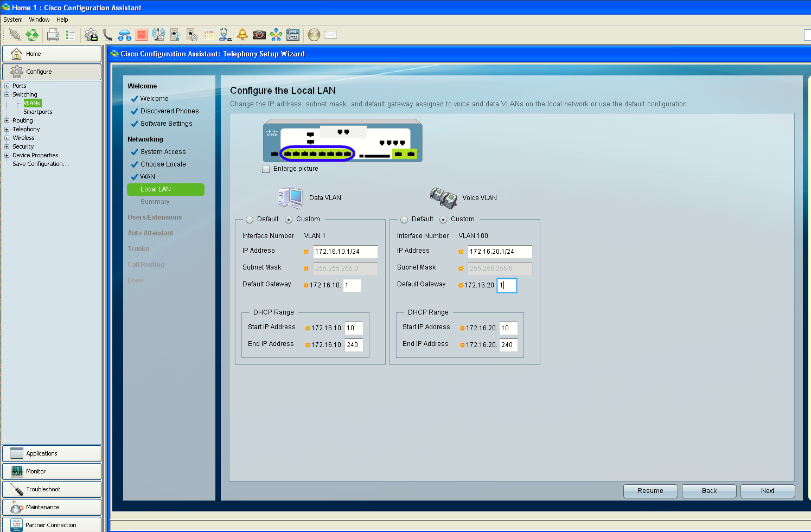Select Custom radio for Voice VLAN
The height and width of the screenshot is (532, 811).
click(443, 220)
